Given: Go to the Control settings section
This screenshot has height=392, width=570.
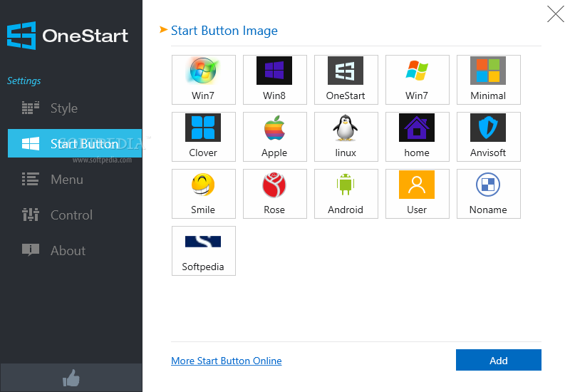Looking at the screenshot, I should click(x=75, y=215).
